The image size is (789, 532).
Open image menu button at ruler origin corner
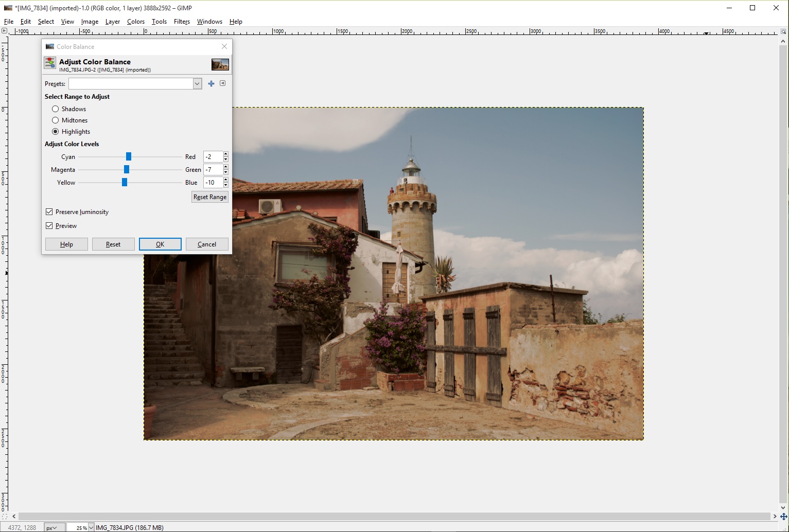5,31
